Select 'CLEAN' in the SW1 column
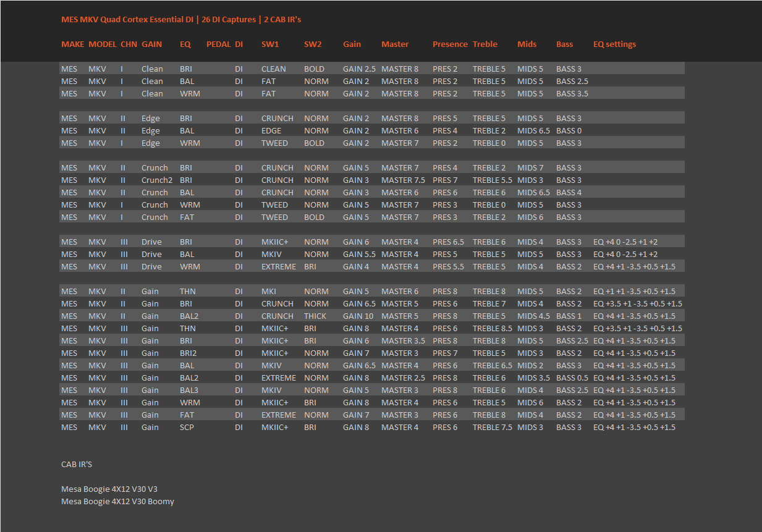This screenshot has height=532, width=762. pos(274,69)
